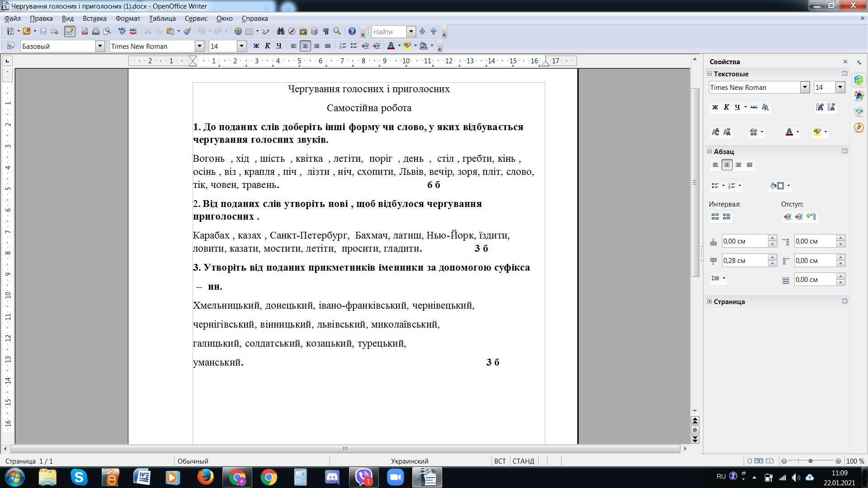Click the zoom slider in the status bar
This screenshot has height=488, width=868.
click(811, 461)
